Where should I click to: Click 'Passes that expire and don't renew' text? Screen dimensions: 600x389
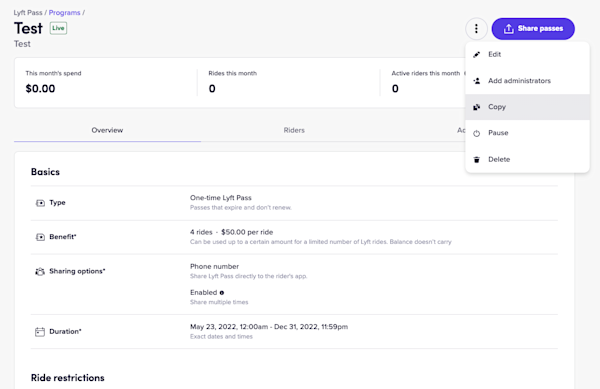coord(241,208)
